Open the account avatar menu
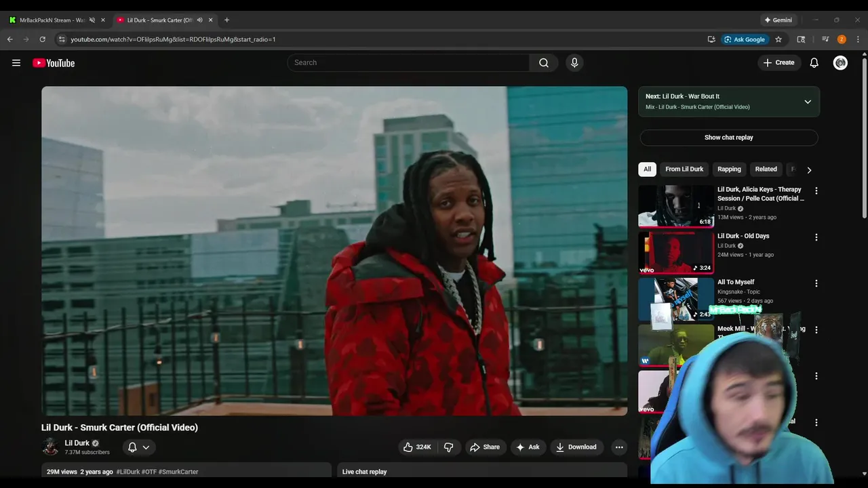 pos(840,63)
